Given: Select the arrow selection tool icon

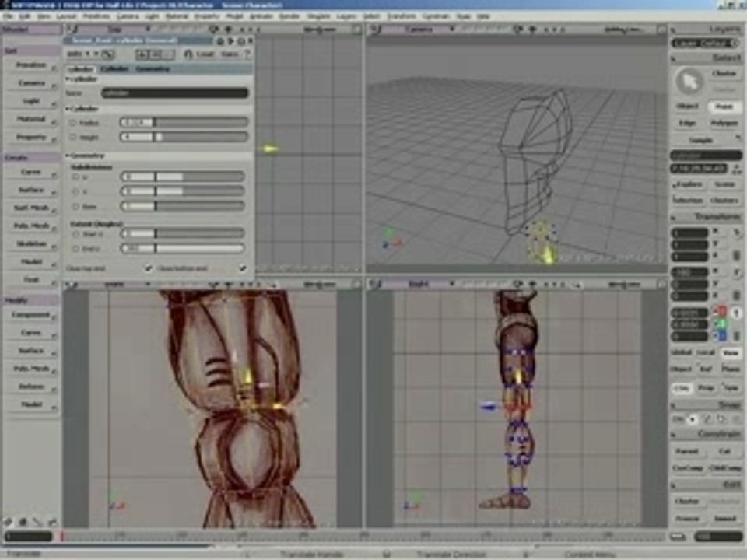Looking at the screenshot, I should (x=689, y=82).
